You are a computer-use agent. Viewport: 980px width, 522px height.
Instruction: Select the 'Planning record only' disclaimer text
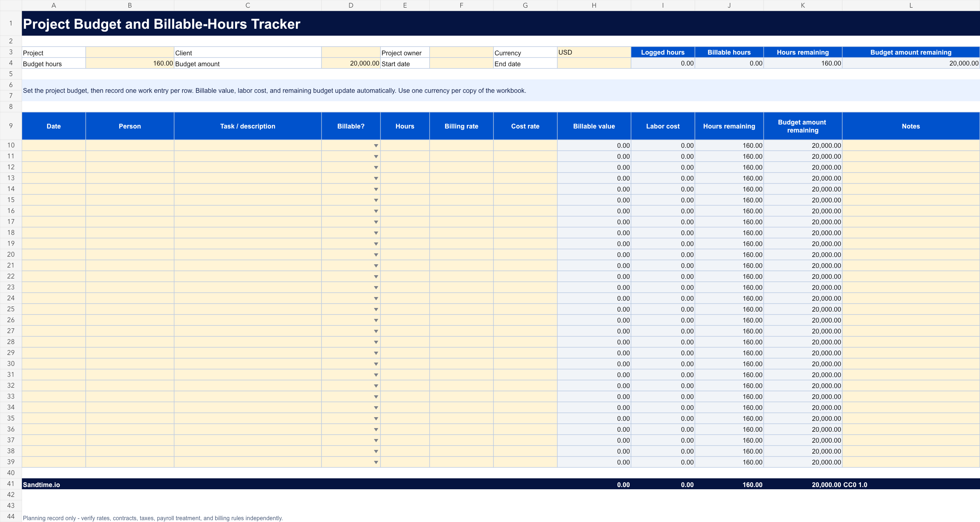152,518
